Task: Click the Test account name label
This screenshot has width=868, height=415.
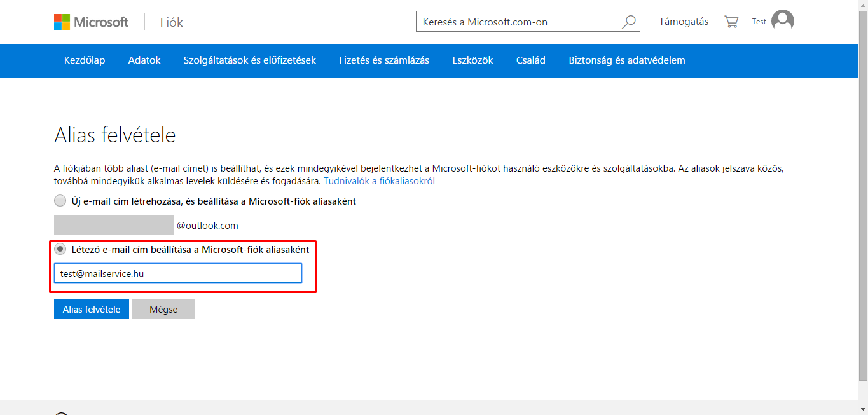Action: point(759,22)
